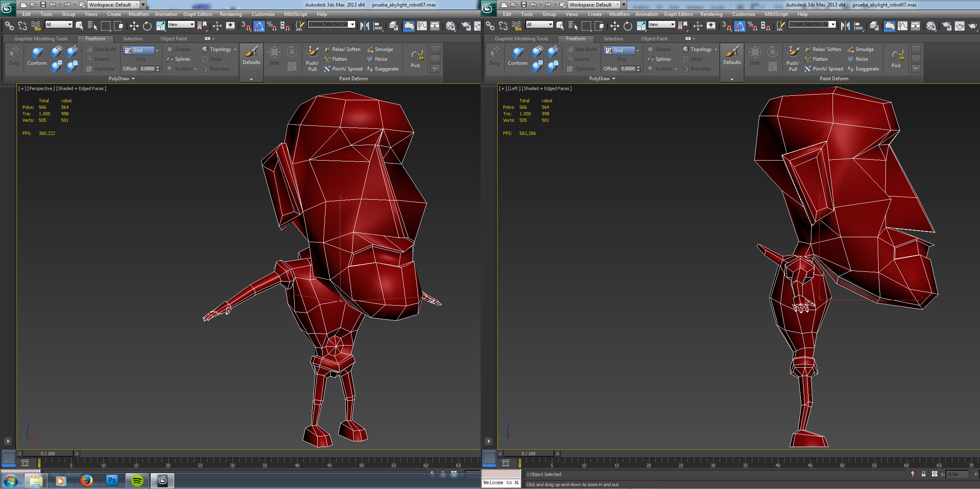Viewport: 980px width, 489px height.
Task: Open Graph Editors menu in Perspective window
Action: 198,14
